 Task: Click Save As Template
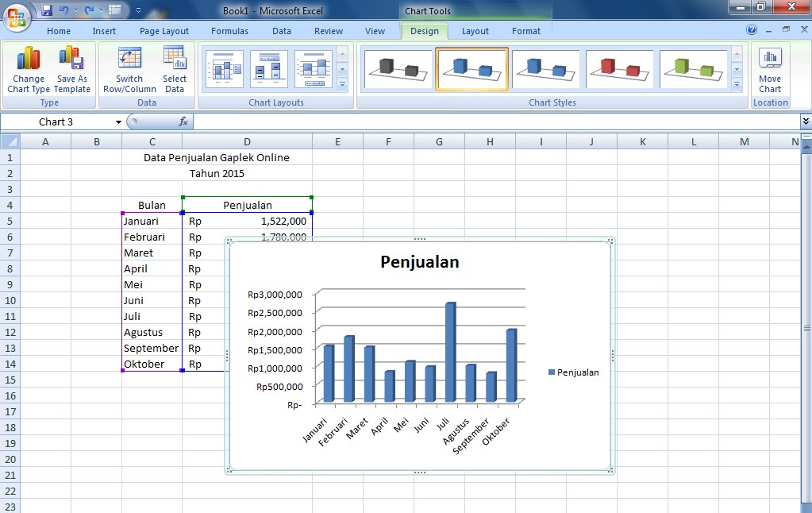[72, 70]
